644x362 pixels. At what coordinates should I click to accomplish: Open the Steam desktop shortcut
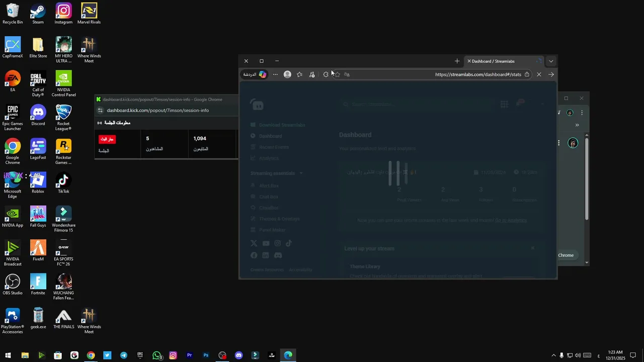38,14
